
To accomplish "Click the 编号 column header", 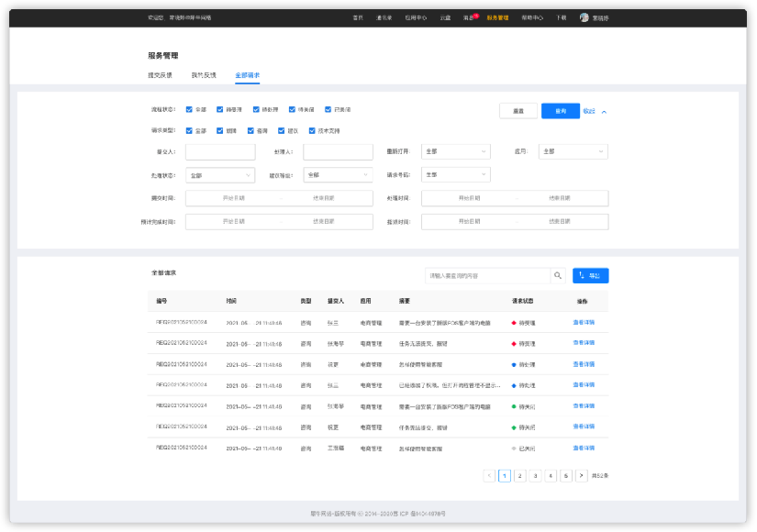I will click(x=161, y=301).
